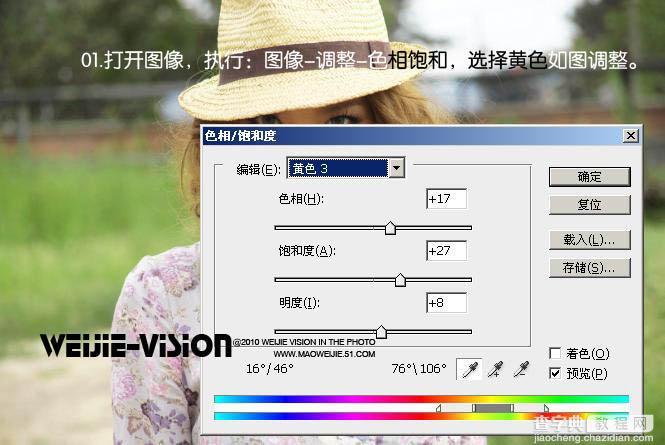Select the subtract-from-sample eyedropper

tap(521, 369)
